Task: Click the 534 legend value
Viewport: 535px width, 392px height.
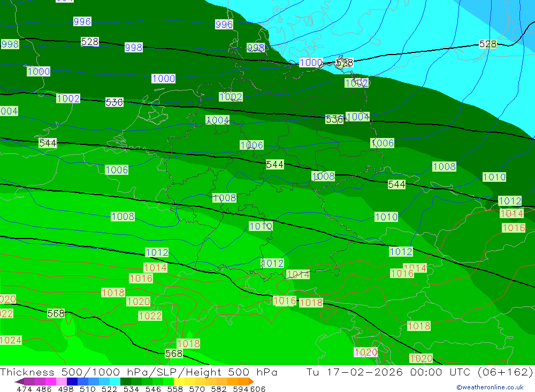Action: [x=131, y=389]
